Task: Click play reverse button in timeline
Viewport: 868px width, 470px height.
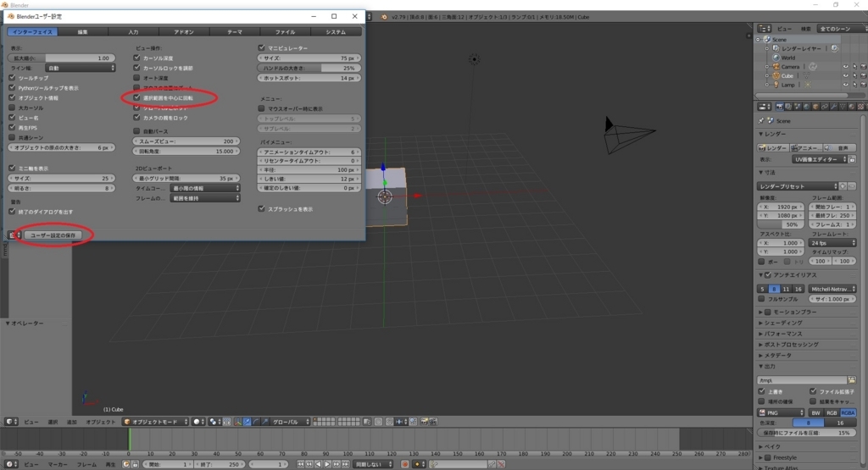Action: coord(319,464)
